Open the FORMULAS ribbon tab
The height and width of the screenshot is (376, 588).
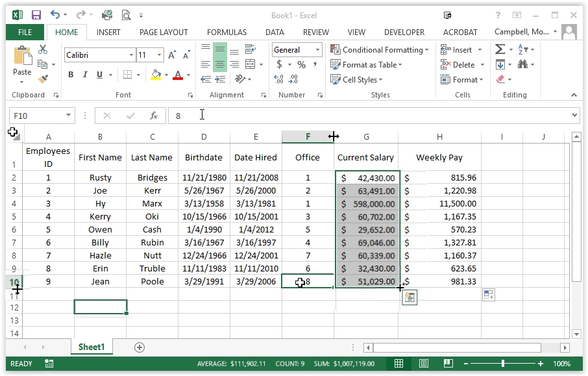227,32
